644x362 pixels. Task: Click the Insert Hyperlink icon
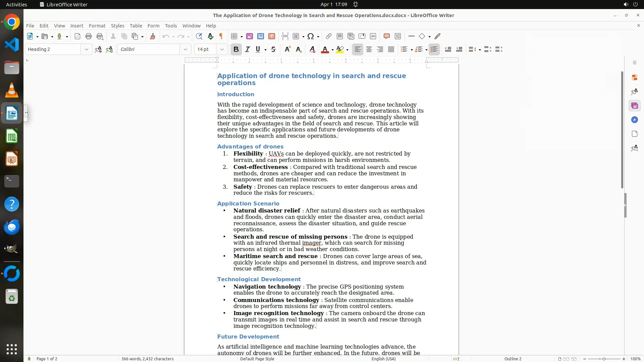329,36
